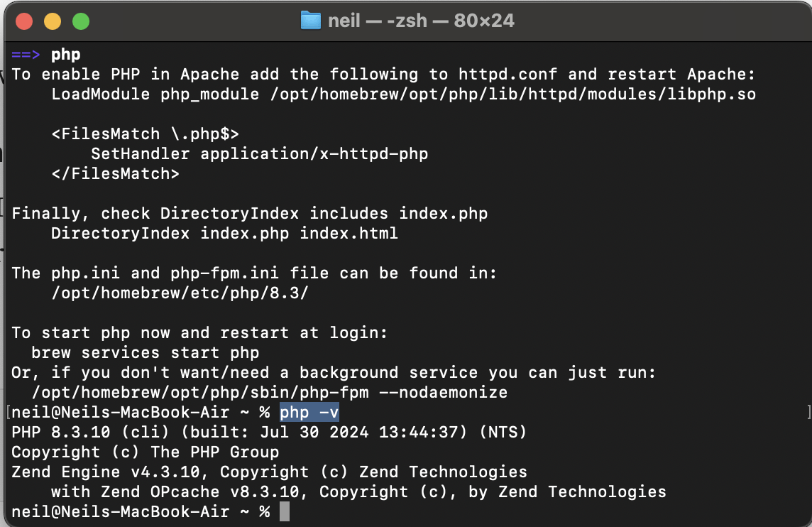Click the "Zend Engine v4.3.10" output line
The height and width of the screenshot is (527, 812).
pos(269,472)
